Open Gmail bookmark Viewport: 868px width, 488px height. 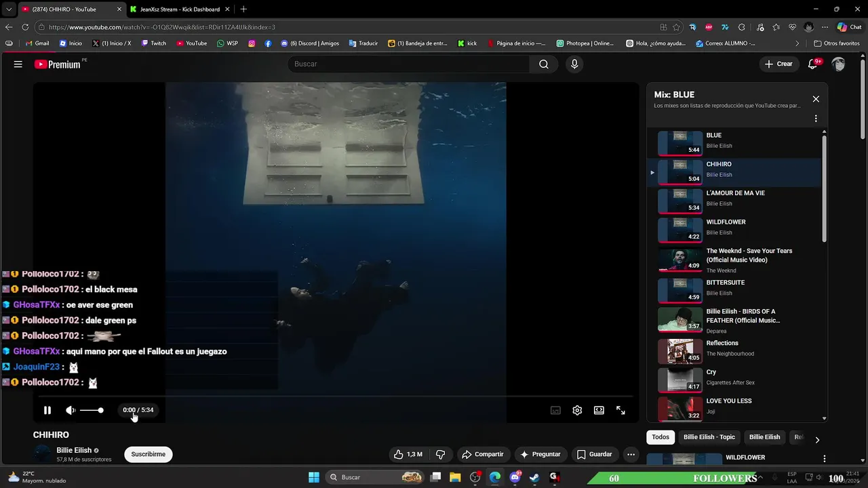point(37,43)
